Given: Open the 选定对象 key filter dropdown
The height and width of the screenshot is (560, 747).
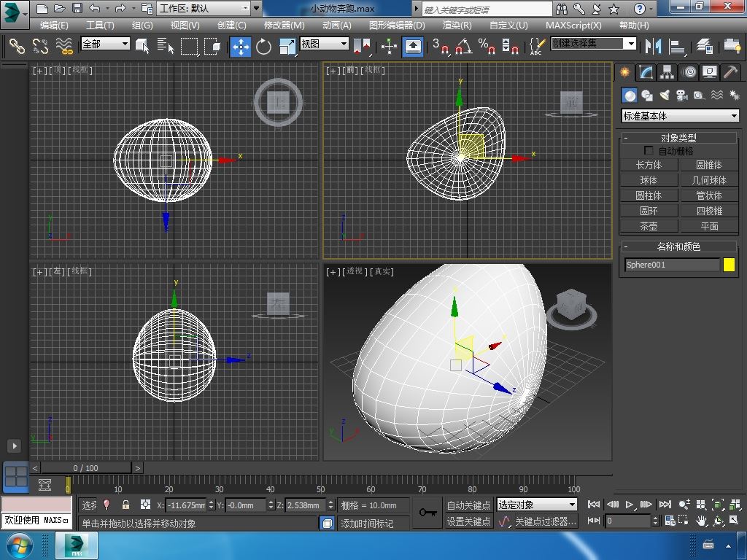Looking at the screenshot, I should 537,505.
